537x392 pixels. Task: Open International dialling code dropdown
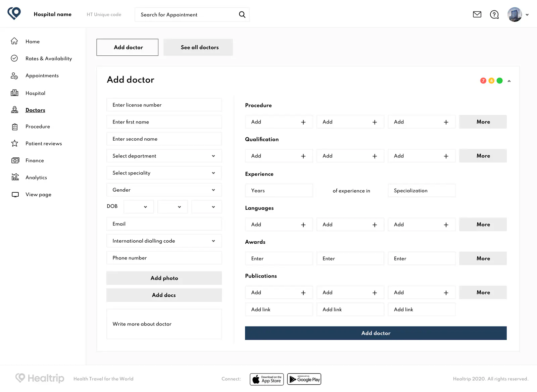pos(164,241)
